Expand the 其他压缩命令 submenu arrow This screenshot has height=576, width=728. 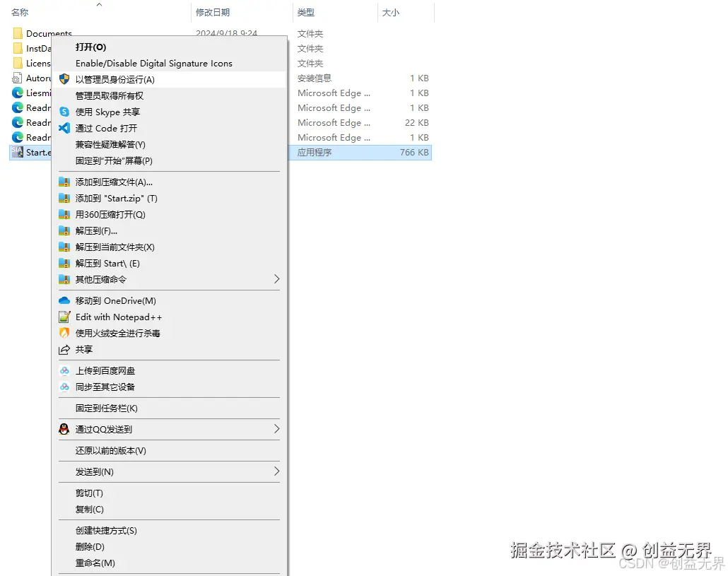coord(277,279)
